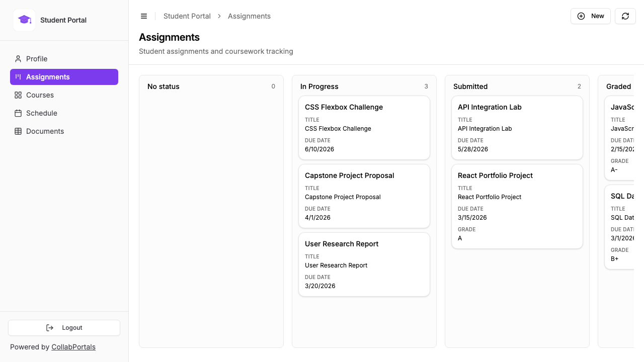Click due date 3/15/2026
Viewport: 644px width, 362px height.
pos(472,218)
